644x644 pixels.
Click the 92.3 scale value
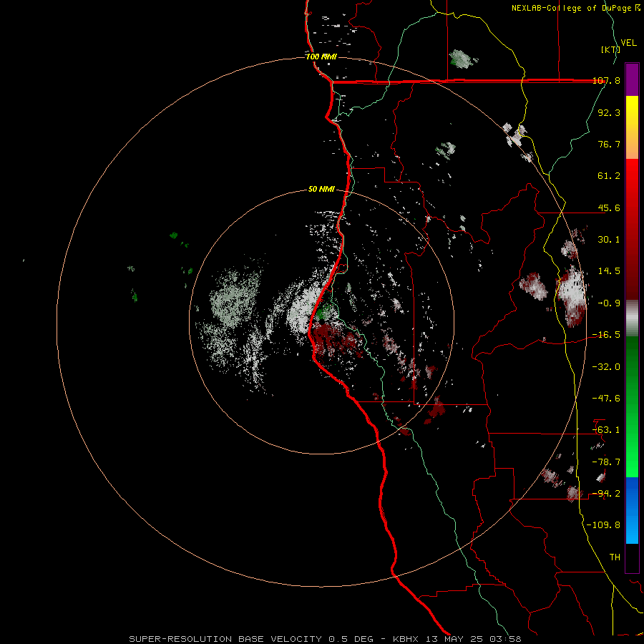(x=609, y=112)
